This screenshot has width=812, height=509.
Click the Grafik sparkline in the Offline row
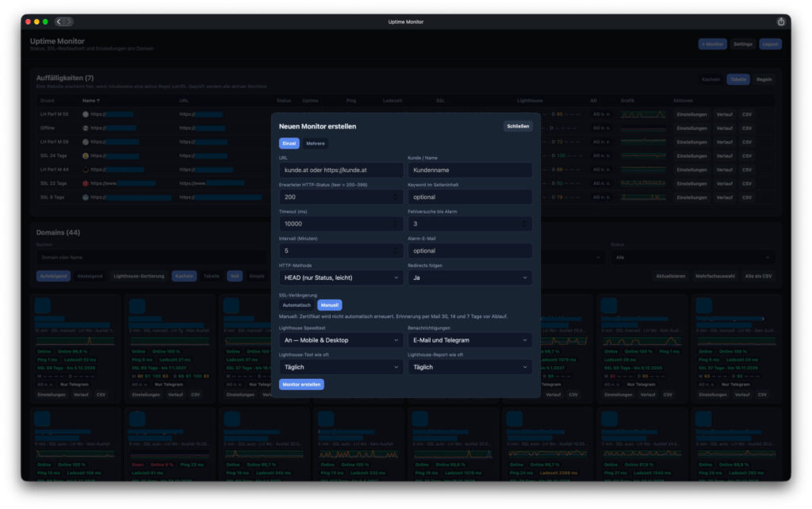pyautogui.click(x=643, y=128)
